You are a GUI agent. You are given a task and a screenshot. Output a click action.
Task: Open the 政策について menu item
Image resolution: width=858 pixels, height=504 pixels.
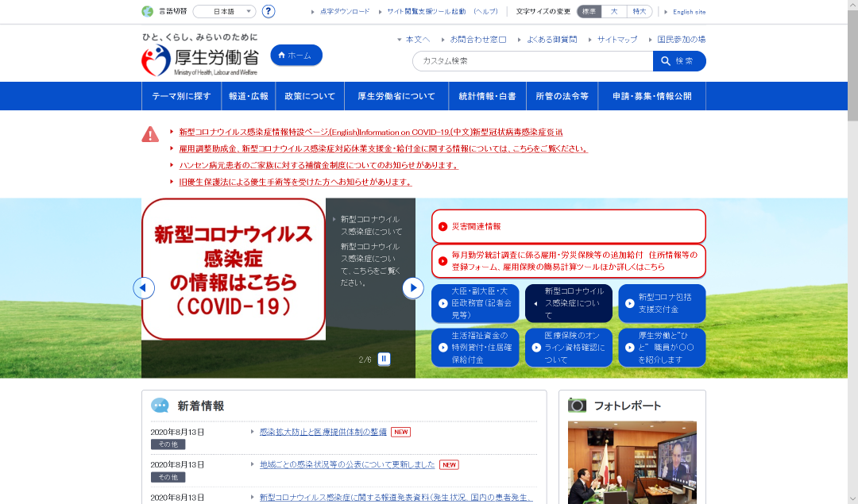[310, 96]
